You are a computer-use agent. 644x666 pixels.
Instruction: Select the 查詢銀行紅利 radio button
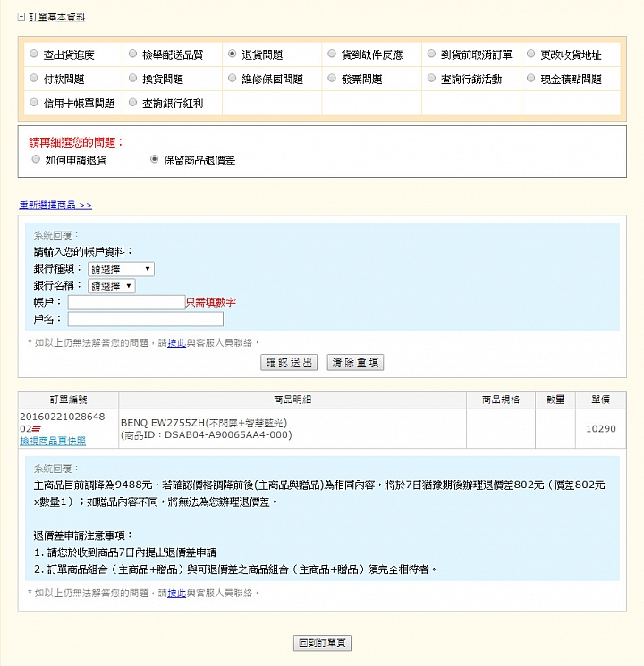click(132, 102)
